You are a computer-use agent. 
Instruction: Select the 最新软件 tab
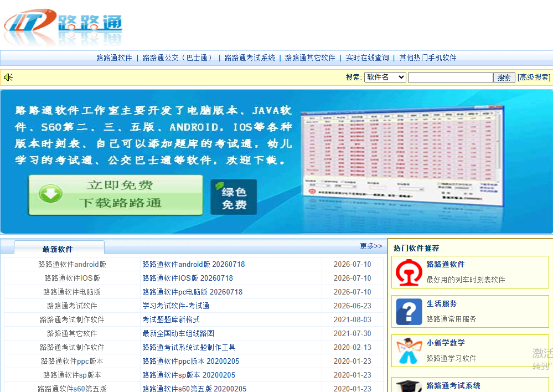click(x=59, y=247)
